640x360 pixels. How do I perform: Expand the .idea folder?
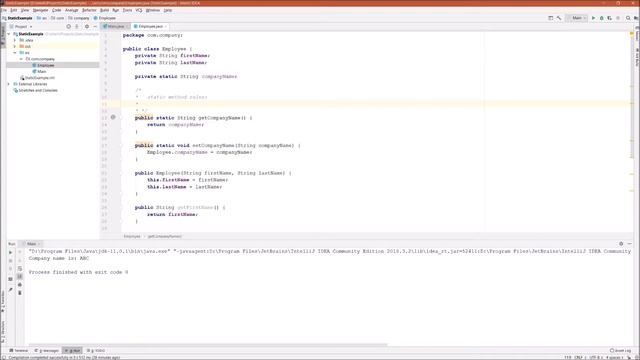pyautogui.click(x=15, y=40)
